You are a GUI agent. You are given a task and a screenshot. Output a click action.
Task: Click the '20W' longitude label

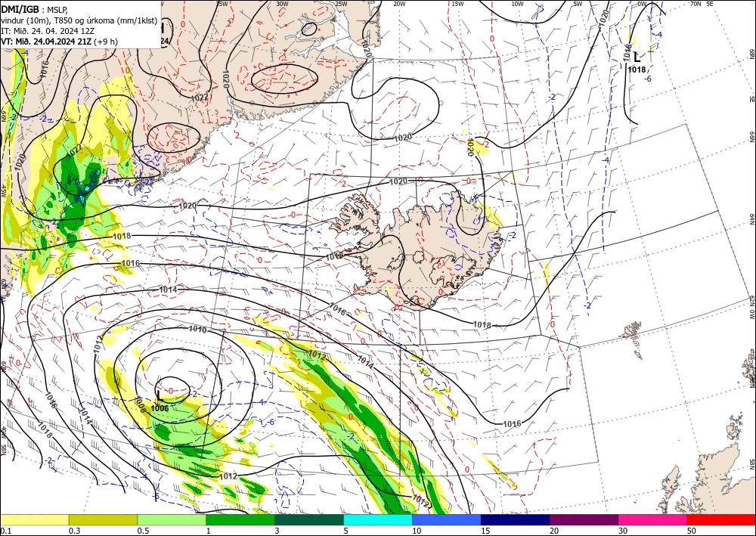click(x=399, y=3)
